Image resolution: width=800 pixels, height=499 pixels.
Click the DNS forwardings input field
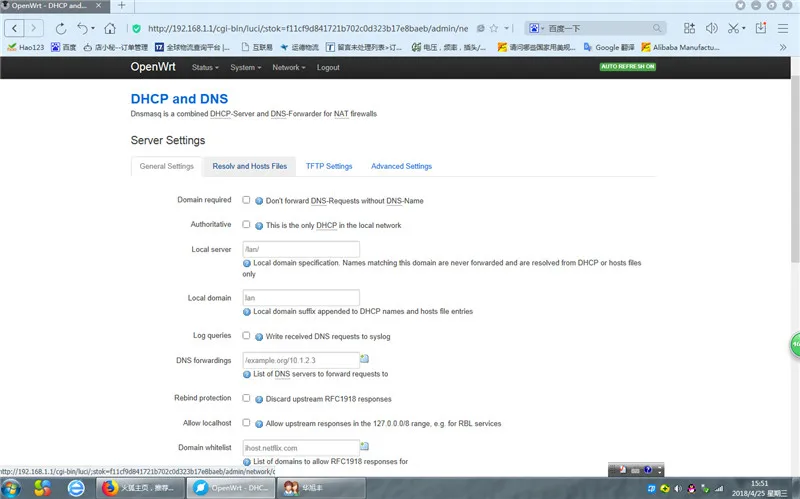(301, 360)
